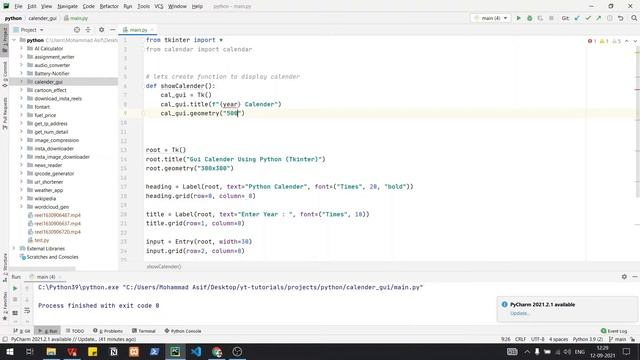Toggle Structure tool window side tab
This screenshot has width=640, height=360.
(x=4, y=267)
